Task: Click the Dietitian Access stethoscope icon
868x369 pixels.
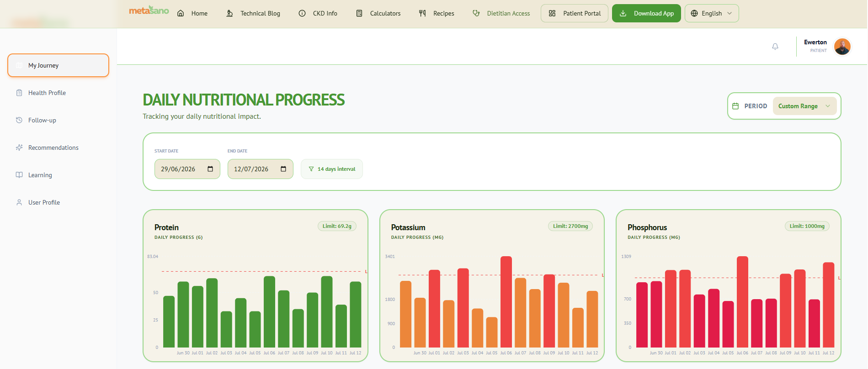Action: point(476,13)
